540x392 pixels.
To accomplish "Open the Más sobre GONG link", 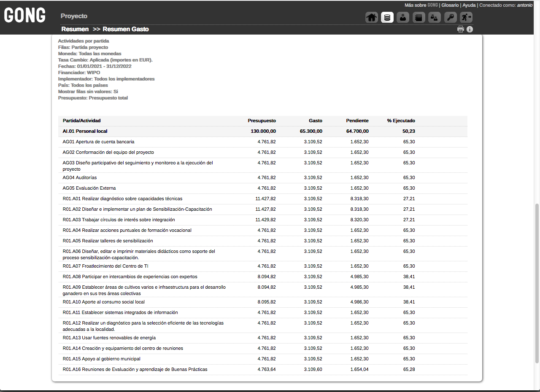I will pyautogui.click(x=421, y=5).
